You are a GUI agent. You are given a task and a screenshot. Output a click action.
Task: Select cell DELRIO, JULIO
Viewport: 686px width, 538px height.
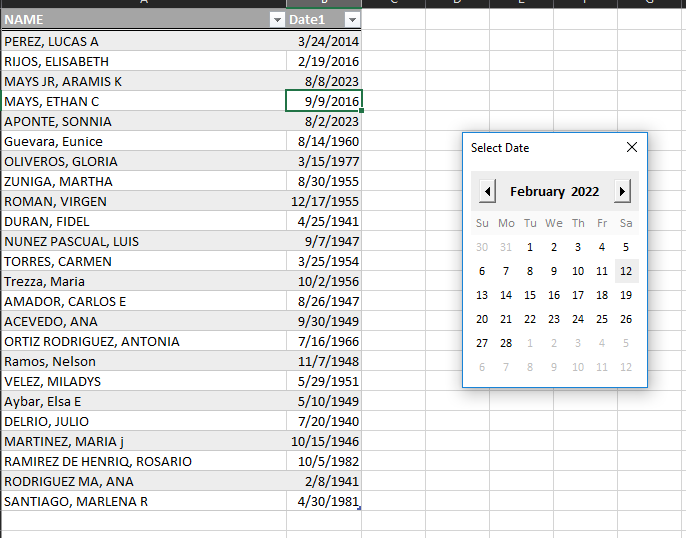tap(144, 422)
